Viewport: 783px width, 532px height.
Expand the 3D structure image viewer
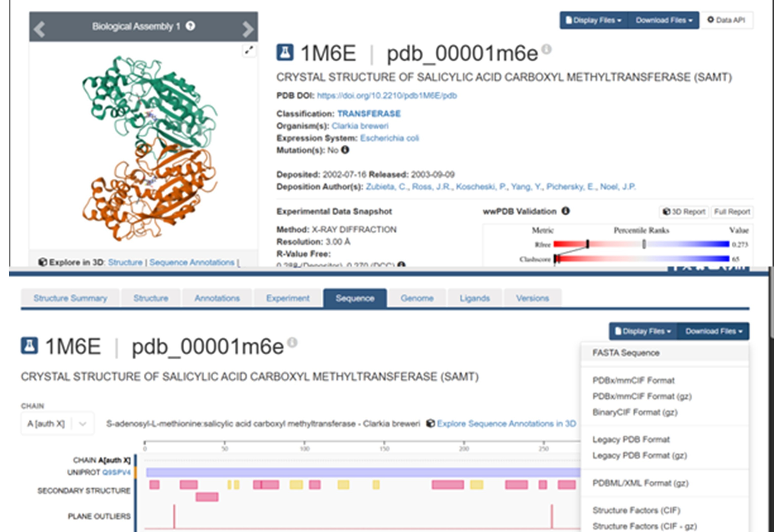(249, 51)
